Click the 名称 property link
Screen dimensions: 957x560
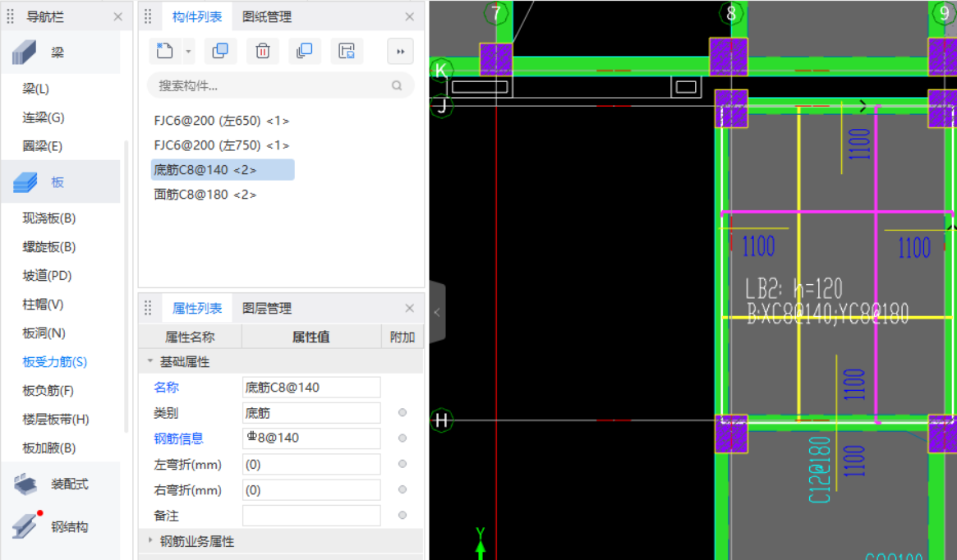coord(166,388)
